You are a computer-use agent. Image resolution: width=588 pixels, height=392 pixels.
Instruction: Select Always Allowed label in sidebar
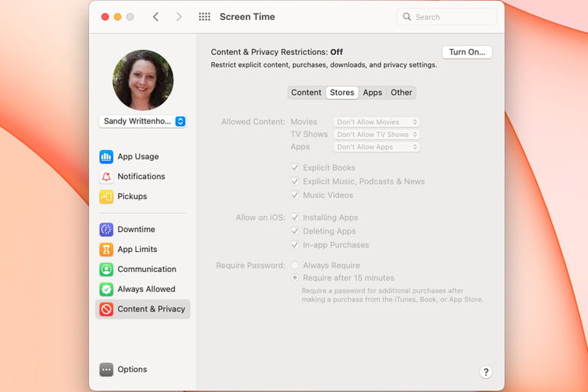tap(146, 289)
